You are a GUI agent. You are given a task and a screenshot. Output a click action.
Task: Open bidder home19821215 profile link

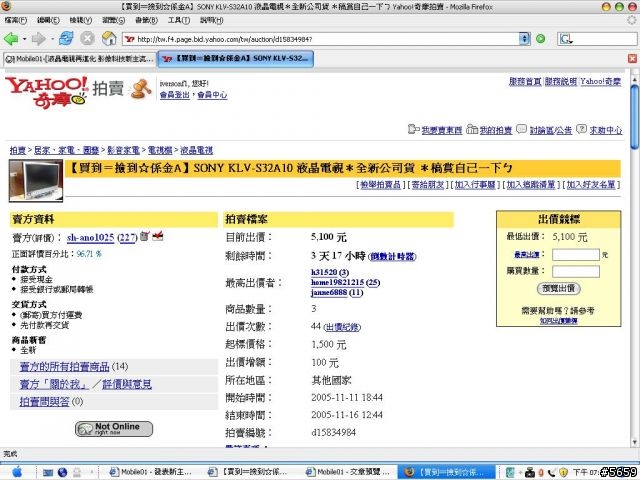(337, 282)
